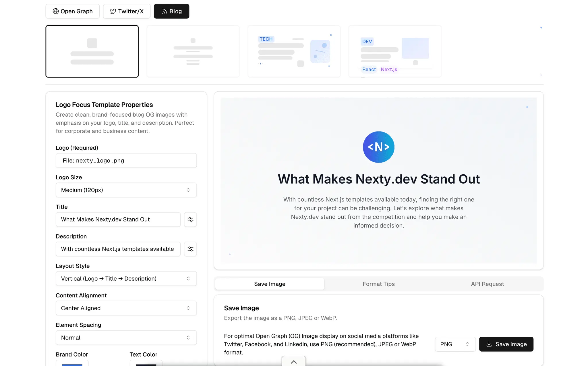The width and height of the screenshot is (588, 366).
Task: Open the PNG image format dropdown
Action: [x=455, y=344]
